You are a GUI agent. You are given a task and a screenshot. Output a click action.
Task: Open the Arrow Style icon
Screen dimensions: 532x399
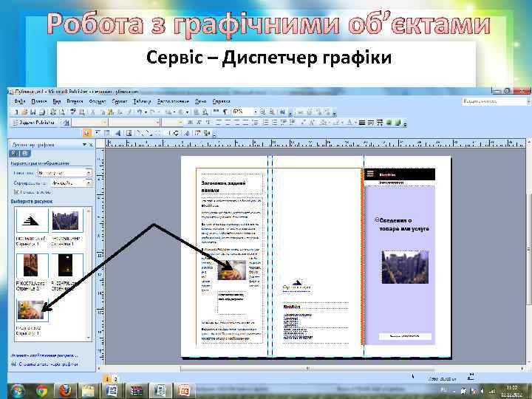coord(380,123)
